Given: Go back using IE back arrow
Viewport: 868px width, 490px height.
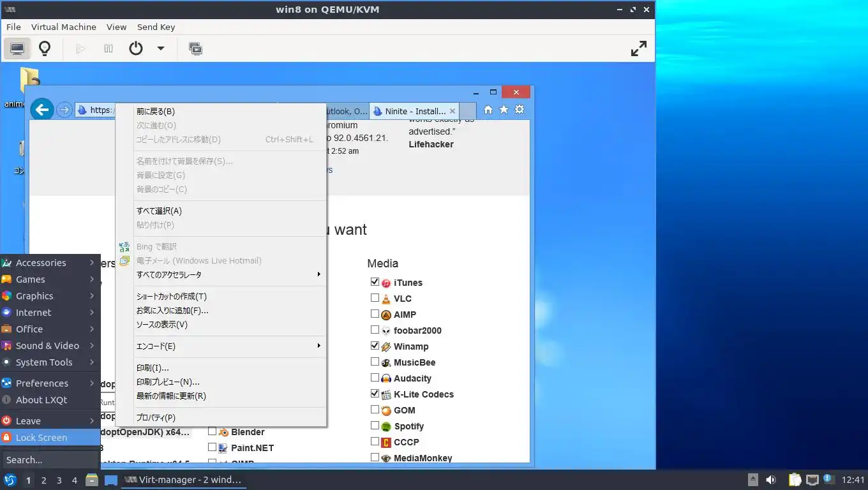Looking at the screenshot, I should pyautogui.click(x=42, y=110).
